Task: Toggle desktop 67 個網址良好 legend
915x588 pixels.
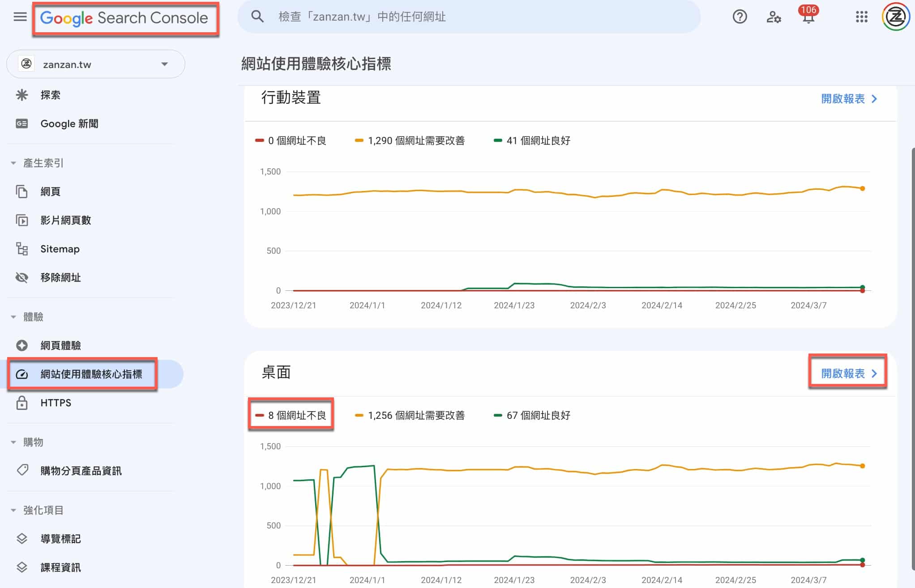Action: tap(532, 415)
